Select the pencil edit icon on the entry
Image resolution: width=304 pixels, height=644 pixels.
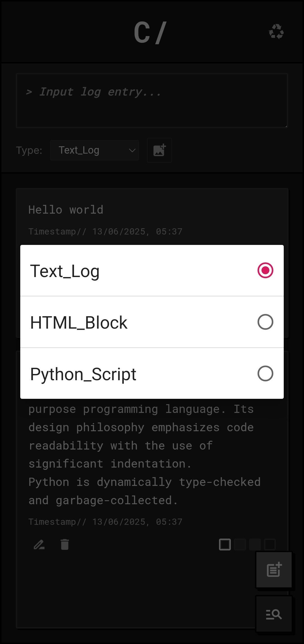[39, 544]
